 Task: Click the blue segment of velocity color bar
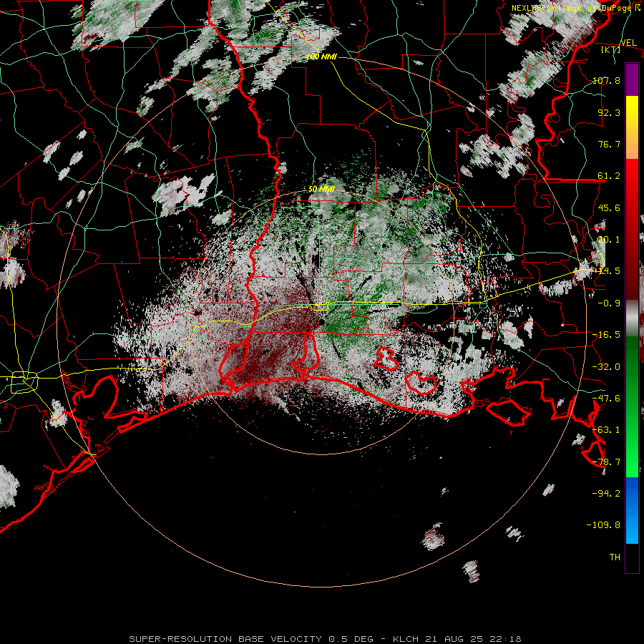click(632, 510)
